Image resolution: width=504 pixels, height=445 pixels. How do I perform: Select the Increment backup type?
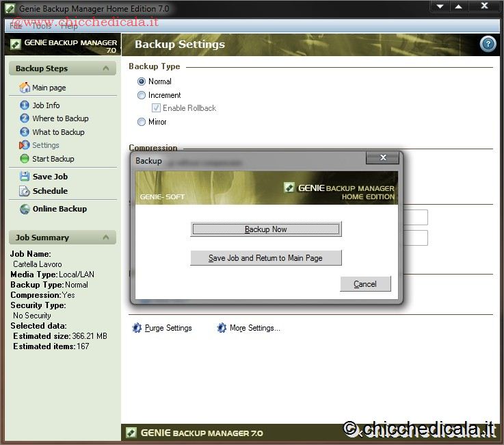(142, 95)
